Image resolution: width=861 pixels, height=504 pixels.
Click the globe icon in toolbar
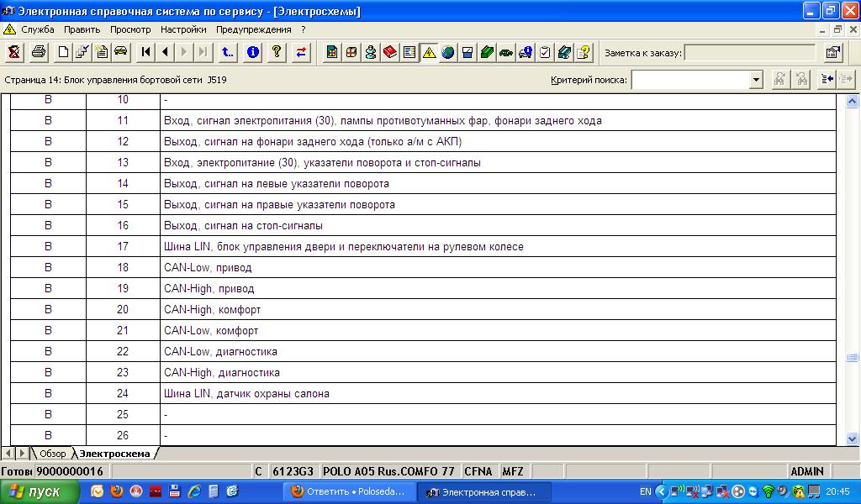448,52
